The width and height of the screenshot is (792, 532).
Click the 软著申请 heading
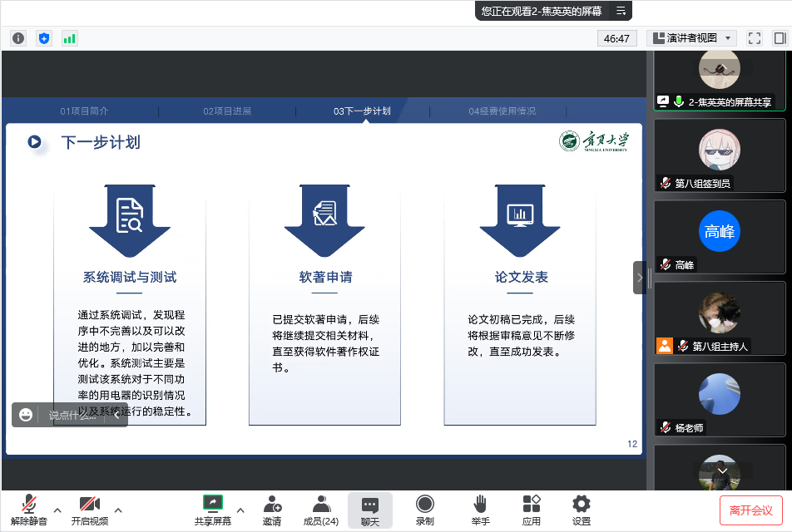point(325,277)
